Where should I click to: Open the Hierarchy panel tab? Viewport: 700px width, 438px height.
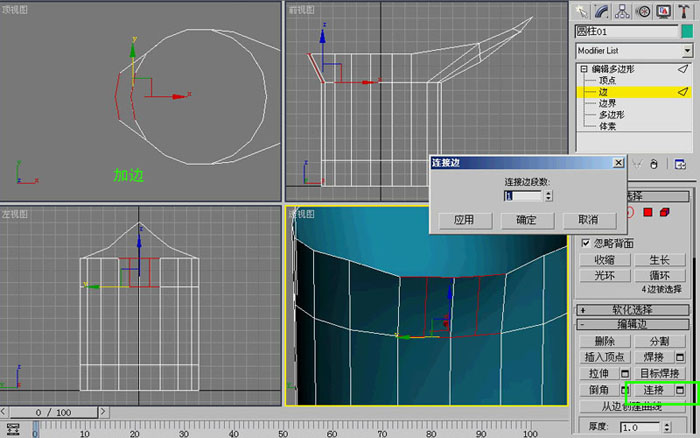click(622, 12)
